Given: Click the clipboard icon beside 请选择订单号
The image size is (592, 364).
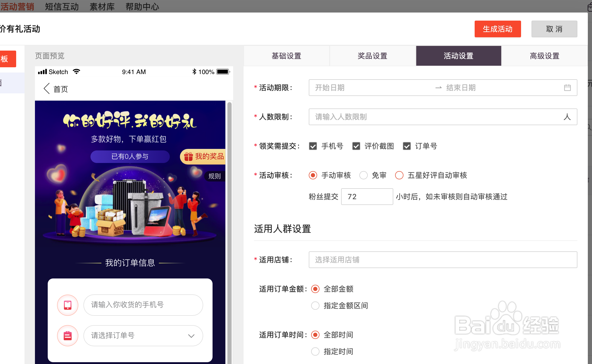Looking at the screenshot, I should click(x=68, y=336).
